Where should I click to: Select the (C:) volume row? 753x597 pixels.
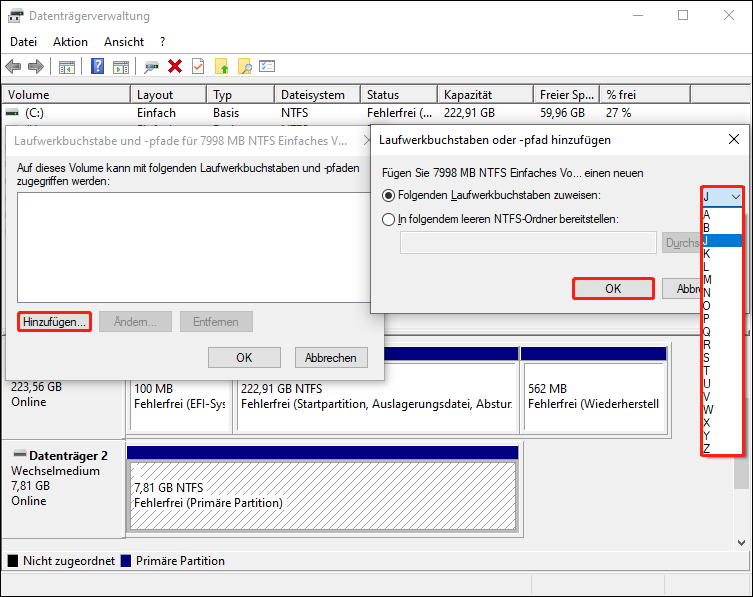(x=375, y=113)
